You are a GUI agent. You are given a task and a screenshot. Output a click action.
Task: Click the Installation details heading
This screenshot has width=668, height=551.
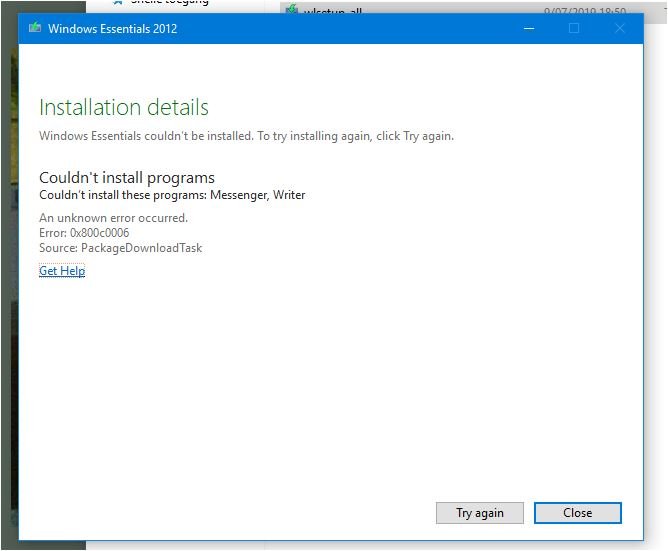coord(124,107)
